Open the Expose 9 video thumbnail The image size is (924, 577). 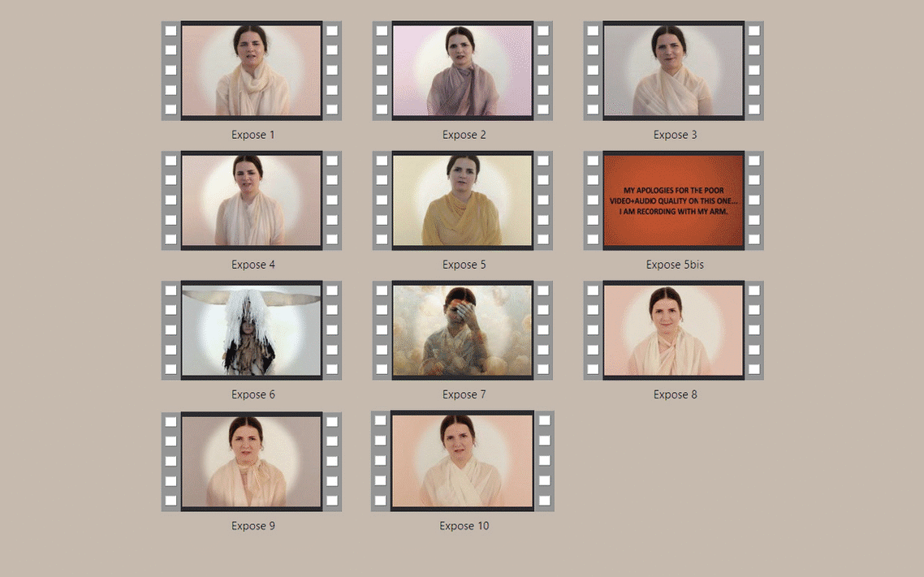(252, 462)
